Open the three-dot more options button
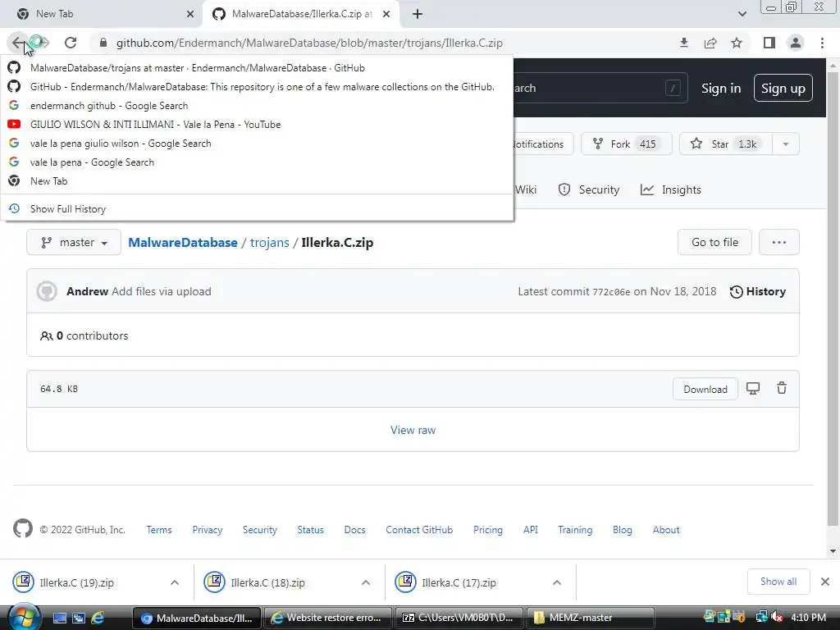Screen dimensions: 840x630 tap(779, 243)
